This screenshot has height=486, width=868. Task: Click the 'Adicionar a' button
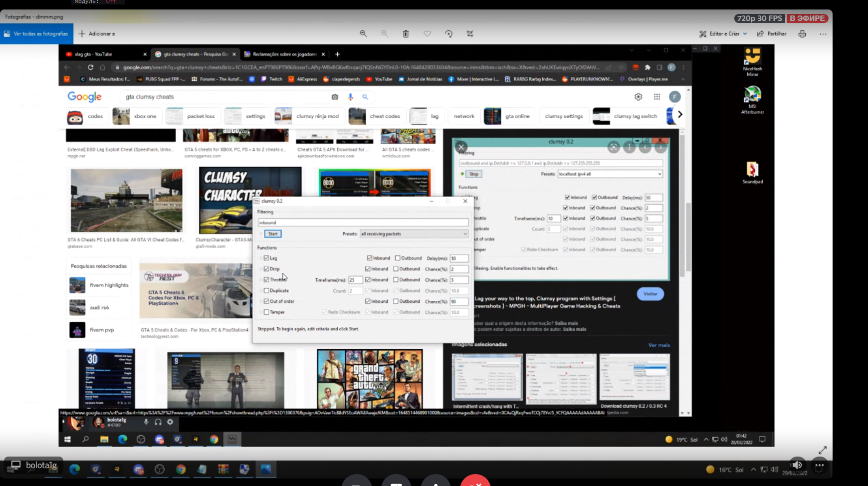pos(97,34)
